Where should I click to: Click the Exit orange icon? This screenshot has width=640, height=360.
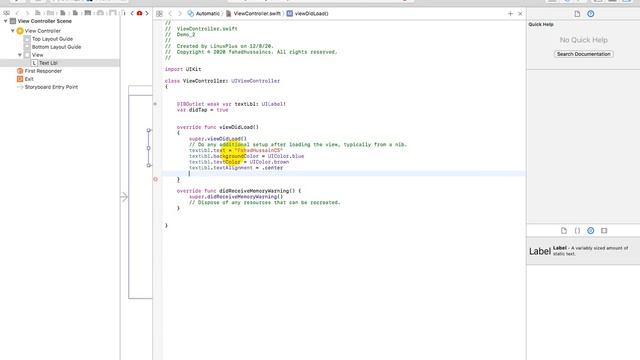pos(20,79)
